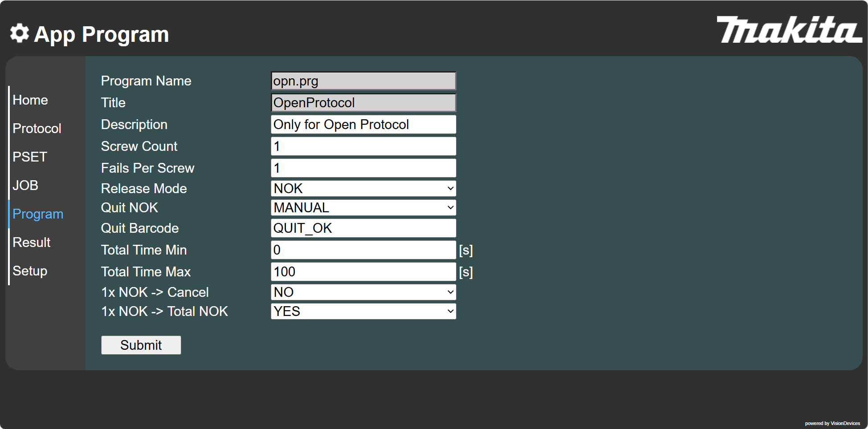Expand the 1x NOK -> Total NOK dropdown
Viewport: 868px width, 429px height.
pyautogui.click(x=363, y=312)
